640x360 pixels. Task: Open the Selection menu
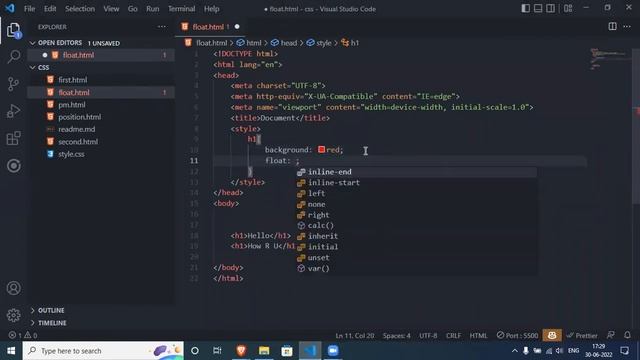pos(80,9)
